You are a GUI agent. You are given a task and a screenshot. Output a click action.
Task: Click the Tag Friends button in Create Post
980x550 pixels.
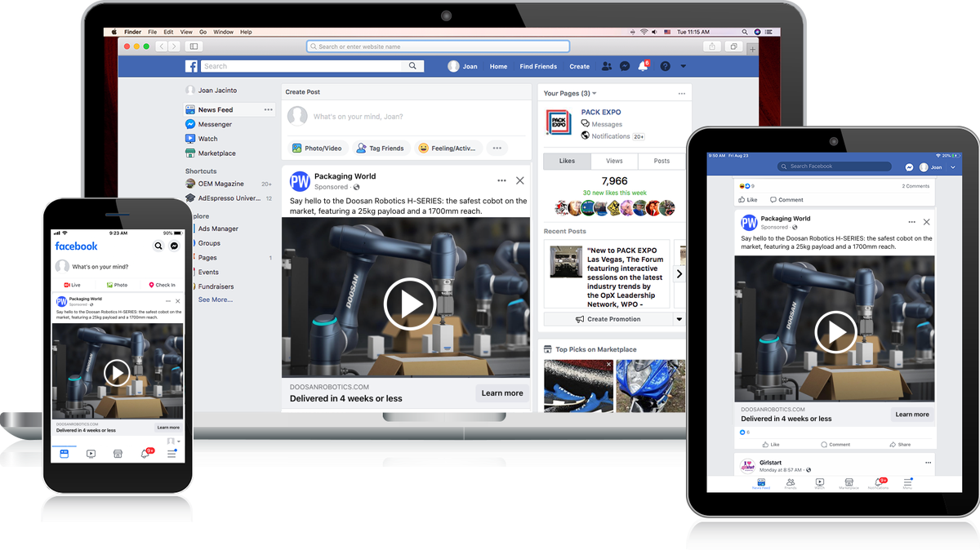[x=380, y=149]
